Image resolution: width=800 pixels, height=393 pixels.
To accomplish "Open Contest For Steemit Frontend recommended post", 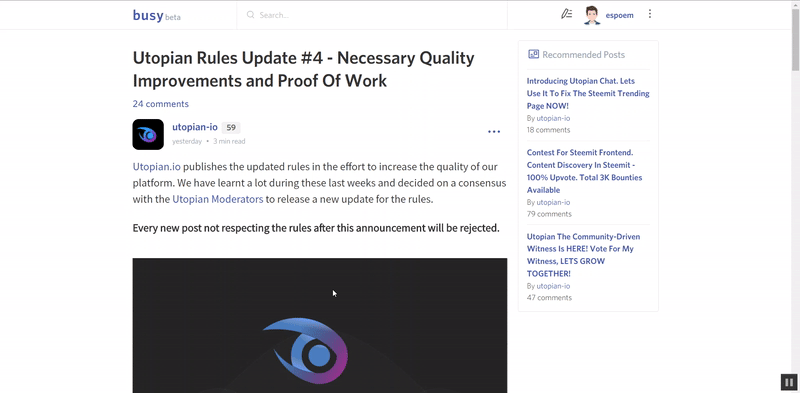I will click(584, 171).
